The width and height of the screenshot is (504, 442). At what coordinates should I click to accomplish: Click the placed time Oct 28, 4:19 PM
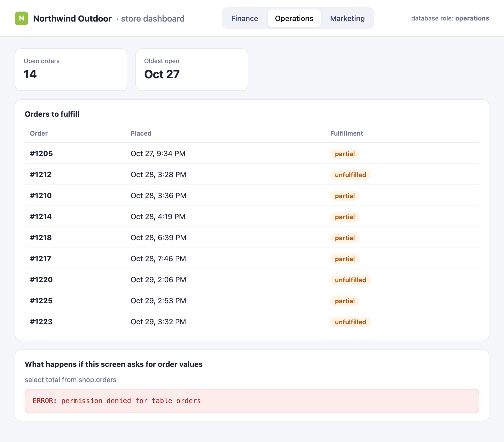click(158, 217)
